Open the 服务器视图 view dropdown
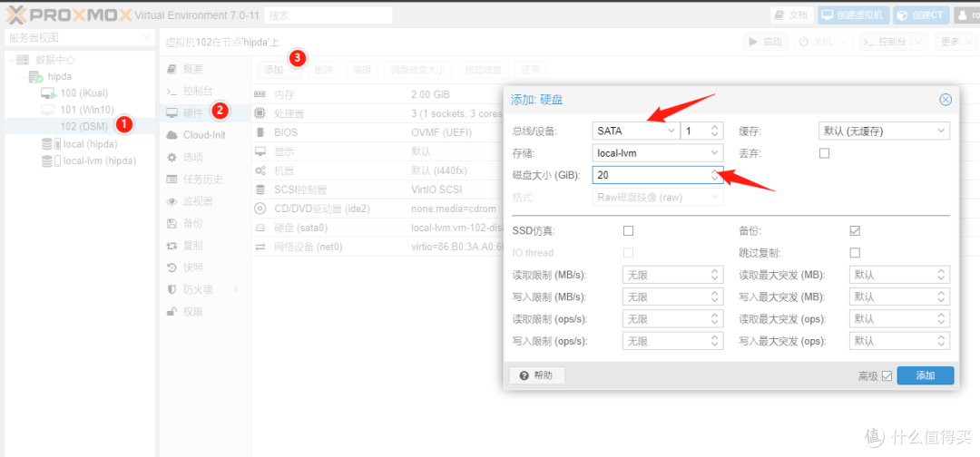The width and height of the screenshot is (980, 457). [x=79, y=37]
